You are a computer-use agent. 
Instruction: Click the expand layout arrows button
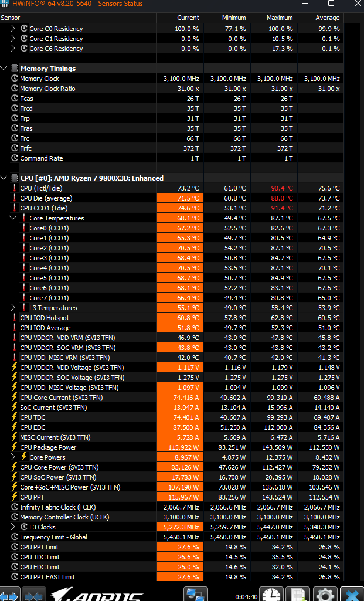pos(10,593)
